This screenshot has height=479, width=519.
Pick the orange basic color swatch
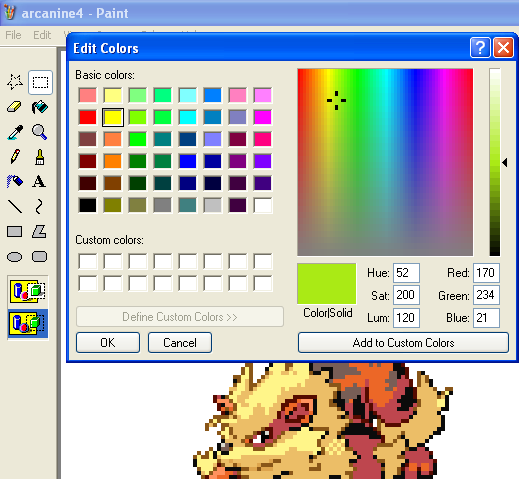(113, 161)
